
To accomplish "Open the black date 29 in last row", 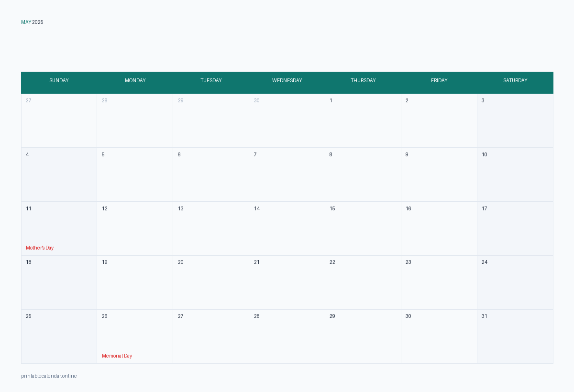I will [x=332, y=316].
